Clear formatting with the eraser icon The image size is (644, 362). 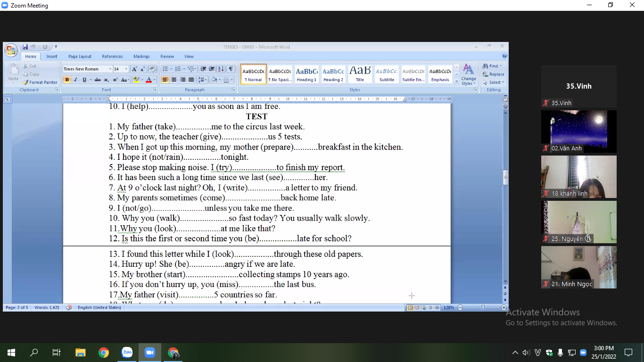tap(152, 69)
